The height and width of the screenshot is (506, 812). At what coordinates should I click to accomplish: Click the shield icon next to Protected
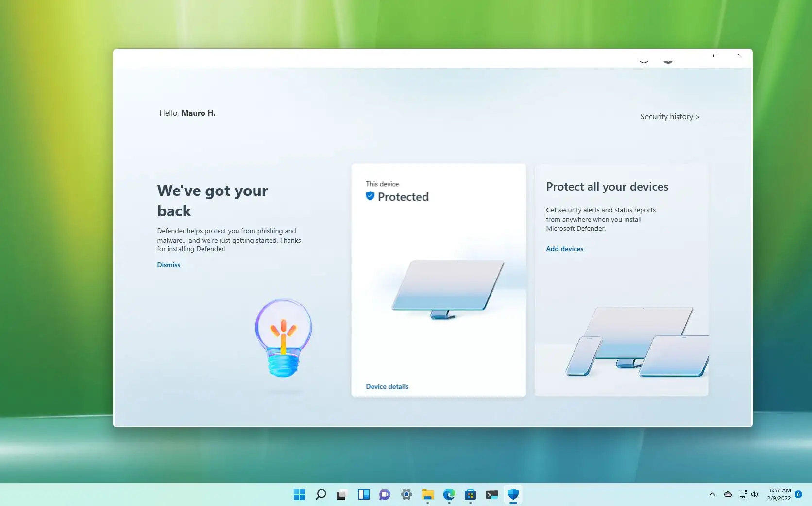370,196
